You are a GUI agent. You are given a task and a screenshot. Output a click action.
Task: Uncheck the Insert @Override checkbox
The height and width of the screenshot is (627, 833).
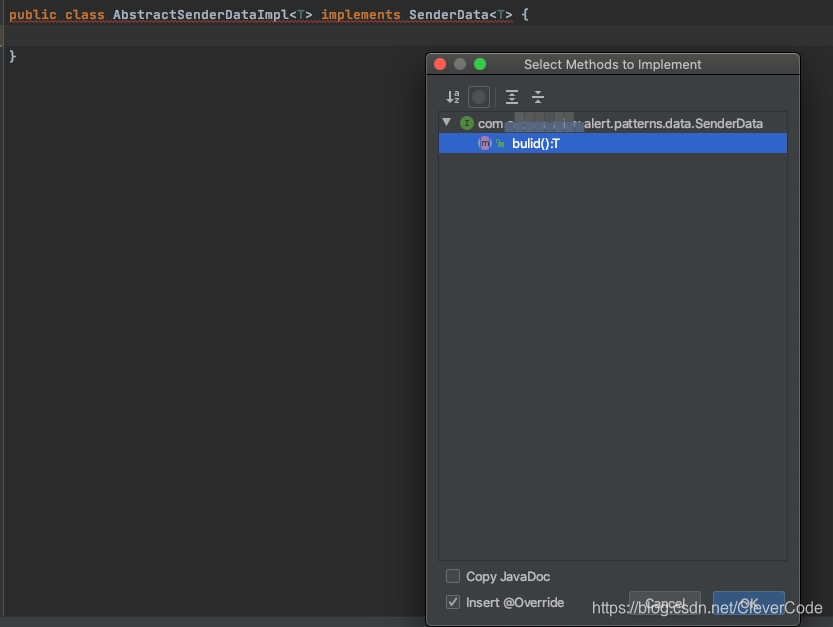tap(453, 602)
